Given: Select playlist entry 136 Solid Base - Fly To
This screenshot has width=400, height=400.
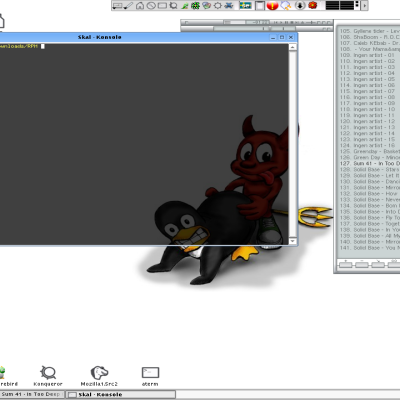Looking at the screenshot, I should tap(369, 218).
